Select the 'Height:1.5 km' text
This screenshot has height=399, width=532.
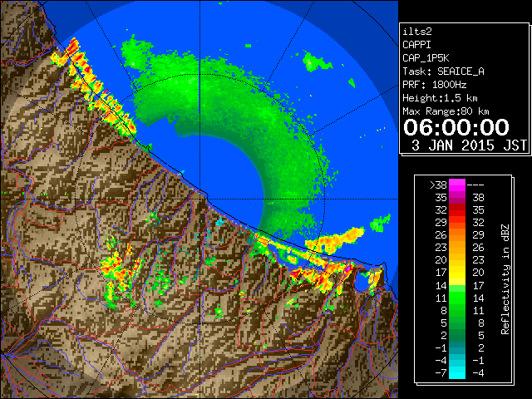(x=440, y=98)
